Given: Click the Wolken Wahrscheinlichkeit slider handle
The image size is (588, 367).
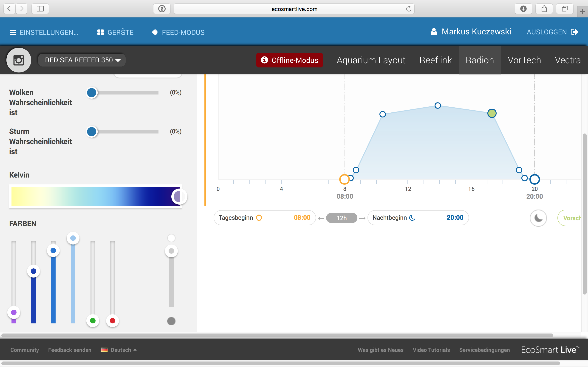Looking at the screenshot, I should point(92,93).
